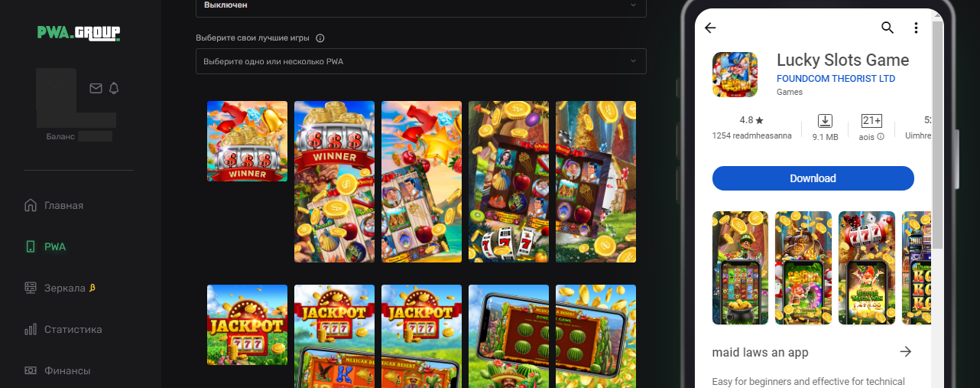This screenshot has width=980, height=388.
Task: Click the notification bell icon
Action: click(x=114, y=88)
